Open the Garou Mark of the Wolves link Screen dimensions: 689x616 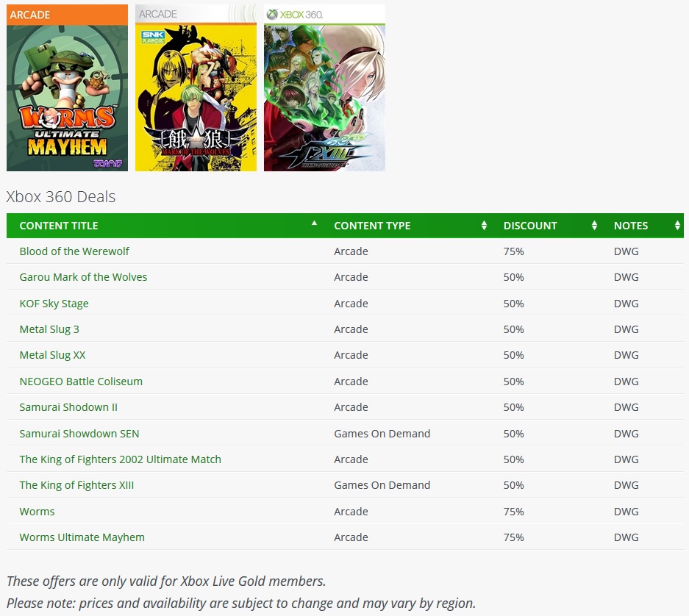[83, 277]
